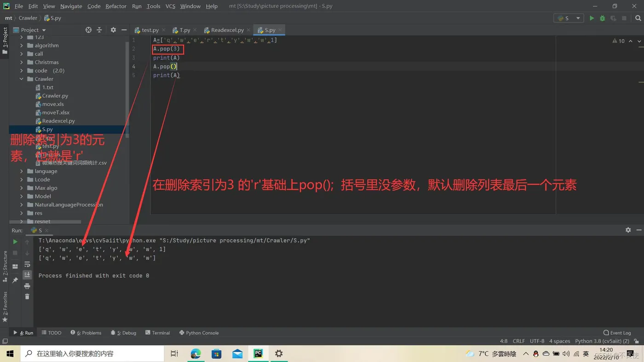The height and width of the screenshot is (362, 644).
Task: Close the T.py editor tab
Action: [195, 30]
